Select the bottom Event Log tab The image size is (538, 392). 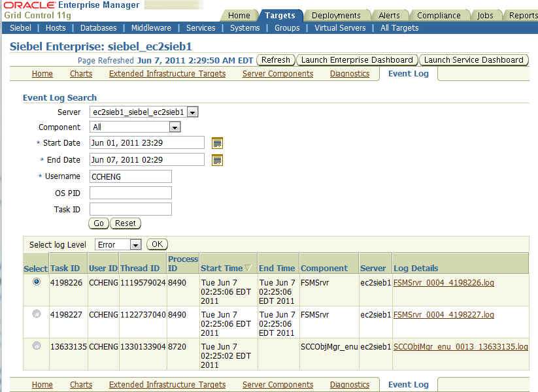point(409,385)
